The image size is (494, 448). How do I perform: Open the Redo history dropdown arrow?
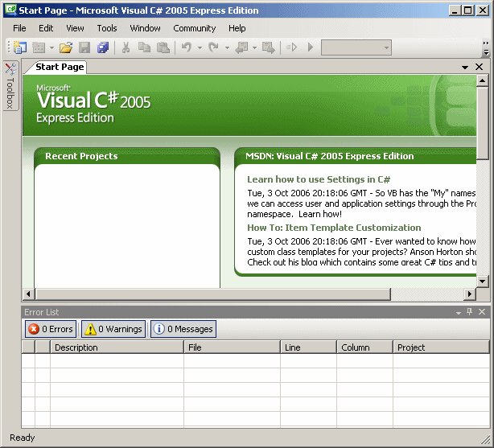227,48
